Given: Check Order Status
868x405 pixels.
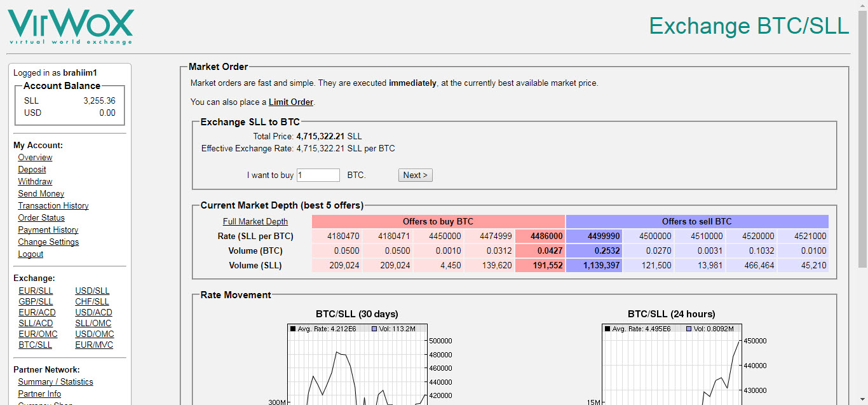Looking at the screenshot, I should click(41, 218).
